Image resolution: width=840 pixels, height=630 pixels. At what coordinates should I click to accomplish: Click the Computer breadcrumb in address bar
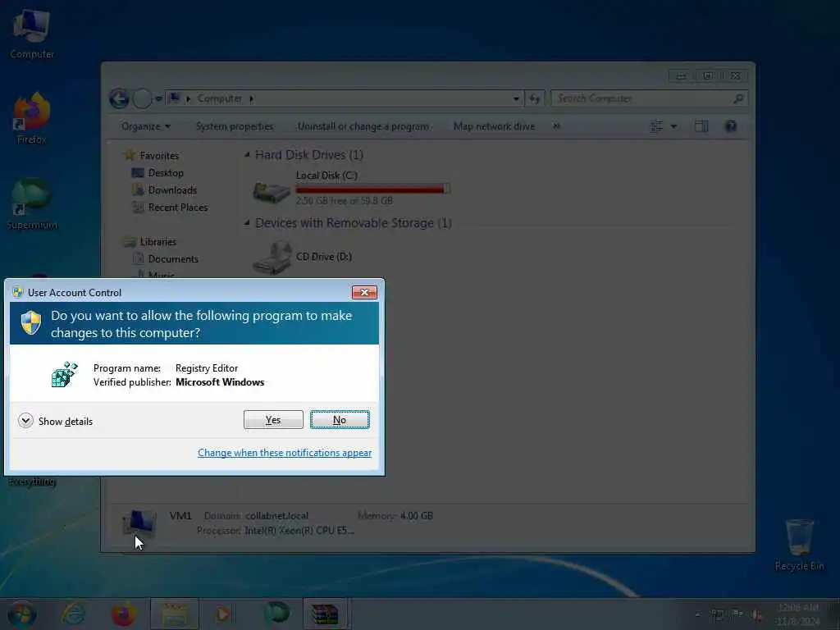click(220, 98)
